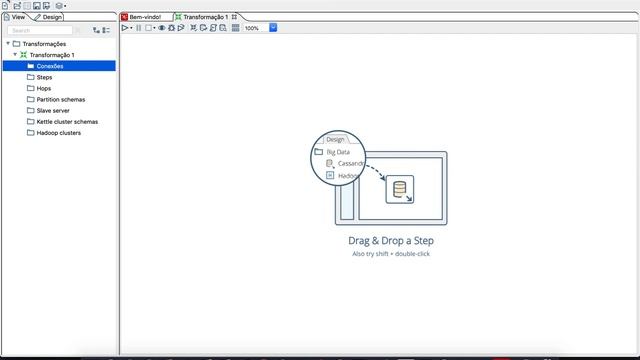Select the Kettle cluster schemas folder

point(62,122)
